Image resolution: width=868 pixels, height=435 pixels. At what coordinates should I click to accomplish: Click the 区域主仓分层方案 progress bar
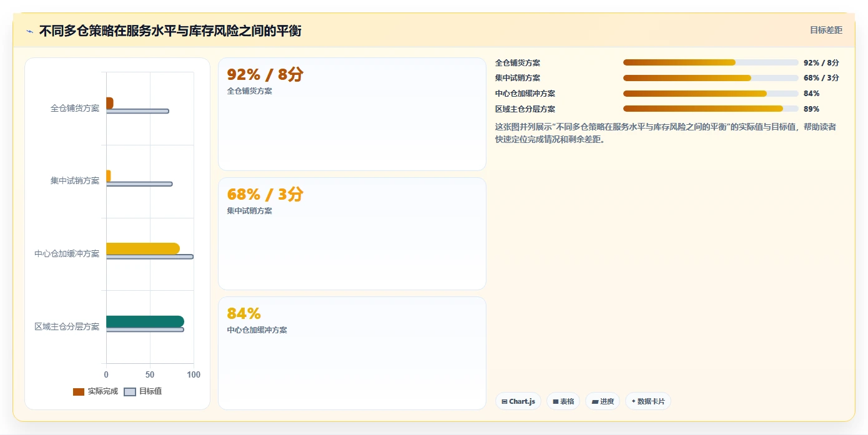(711, 109)
